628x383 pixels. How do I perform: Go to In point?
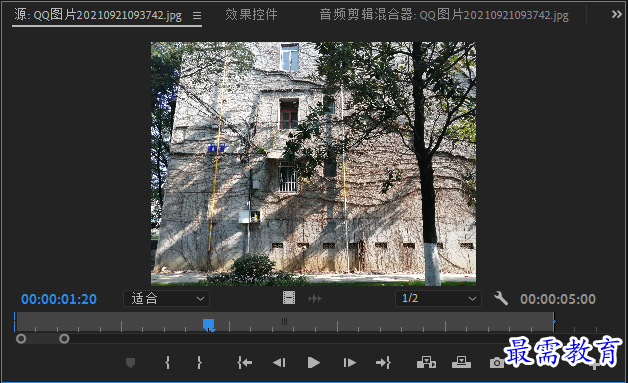244,363
